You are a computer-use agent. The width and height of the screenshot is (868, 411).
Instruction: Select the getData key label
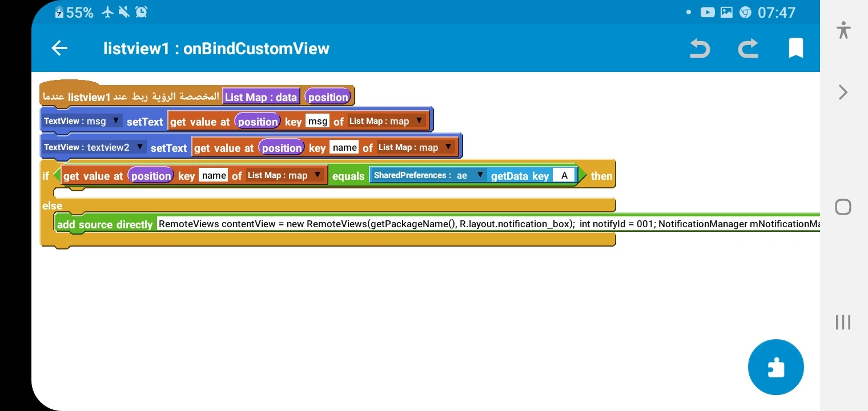coord(520,176)
